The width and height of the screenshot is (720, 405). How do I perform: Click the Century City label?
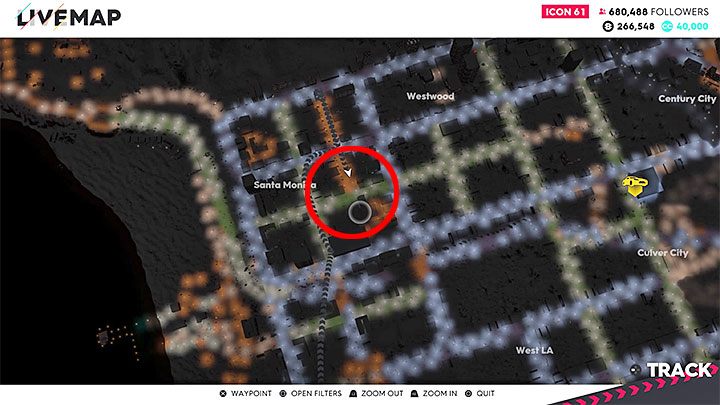(x=687, y=99)
